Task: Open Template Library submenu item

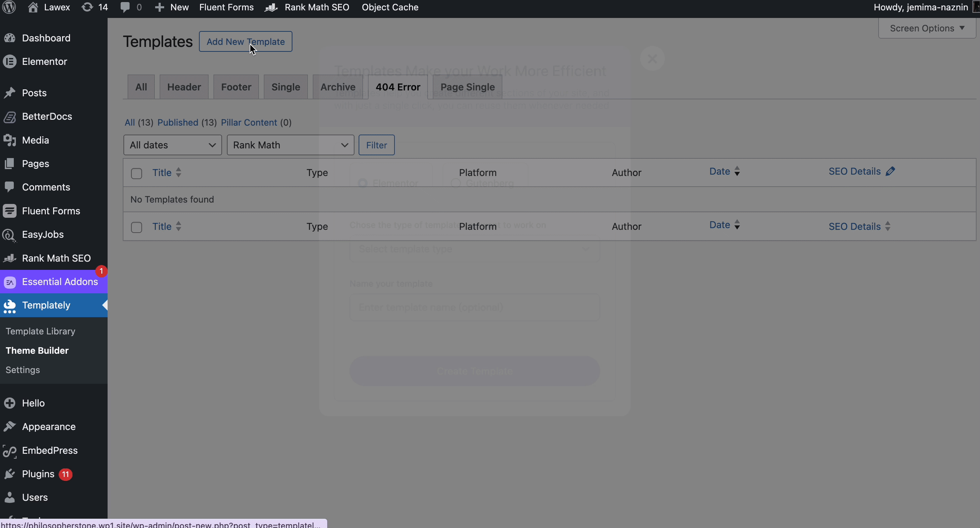Action: click(40, 331)
